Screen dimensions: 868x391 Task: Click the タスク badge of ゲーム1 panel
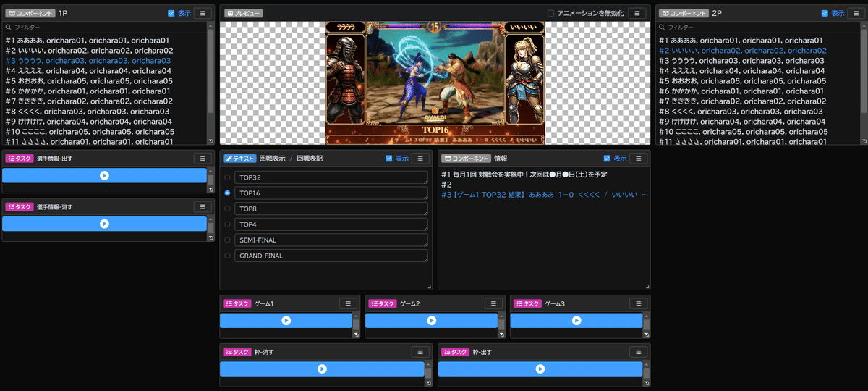(x=237, y=303)
